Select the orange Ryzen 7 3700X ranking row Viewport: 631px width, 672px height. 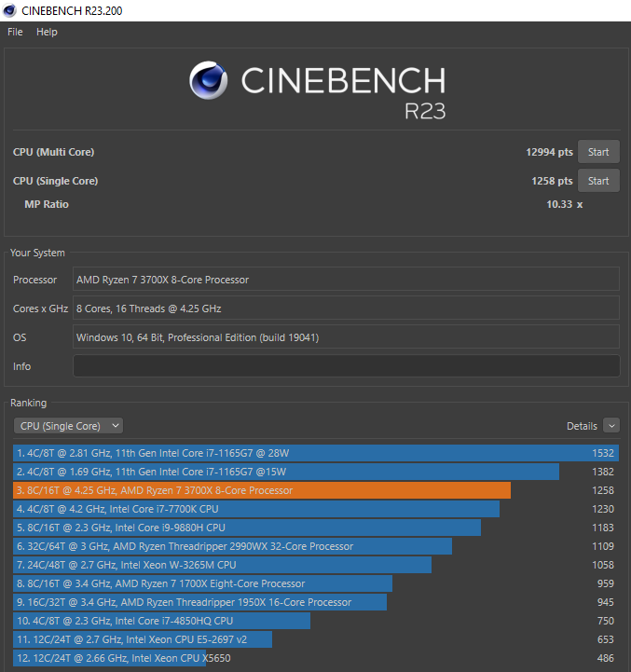(316, 490)
